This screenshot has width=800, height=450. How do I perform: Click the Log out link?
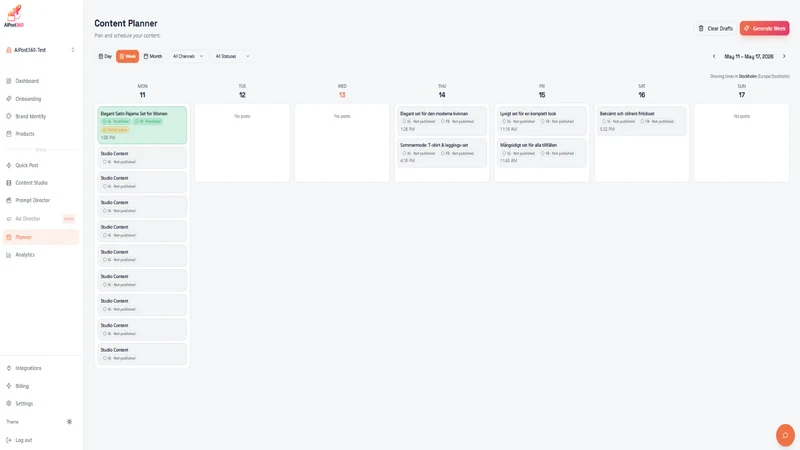(23, 440)
